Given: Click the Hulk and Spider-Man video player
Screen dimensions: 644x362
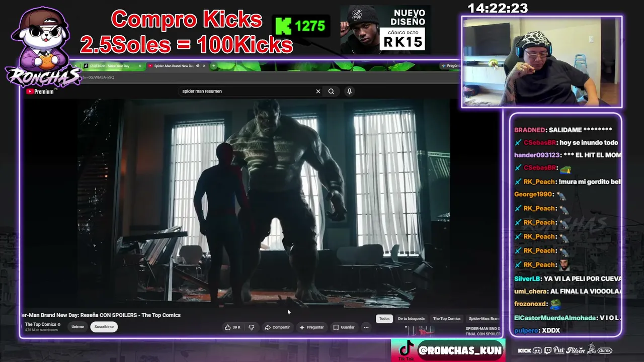Looking at the screenshot, I should [263, 203].
